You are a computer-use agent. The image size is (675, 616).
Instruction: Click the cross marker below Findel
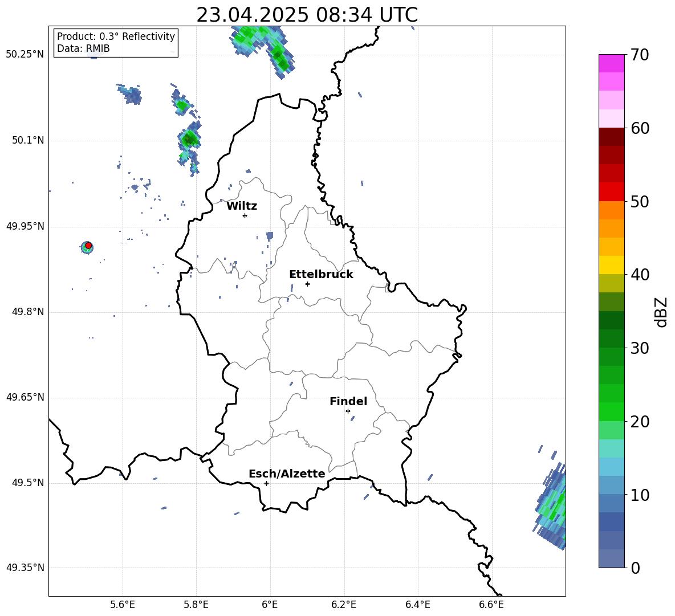pos(348,411)
